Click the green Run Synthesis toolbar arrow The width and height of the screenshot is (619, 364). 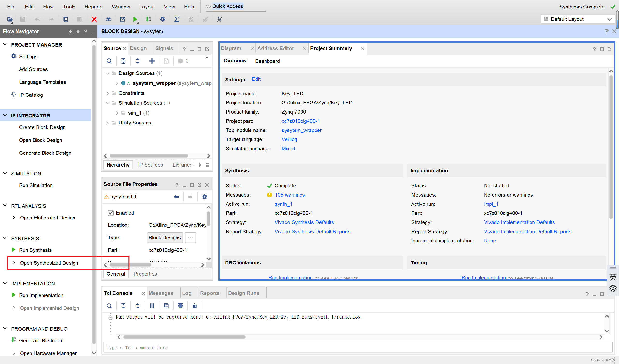(x=135, y=19)
